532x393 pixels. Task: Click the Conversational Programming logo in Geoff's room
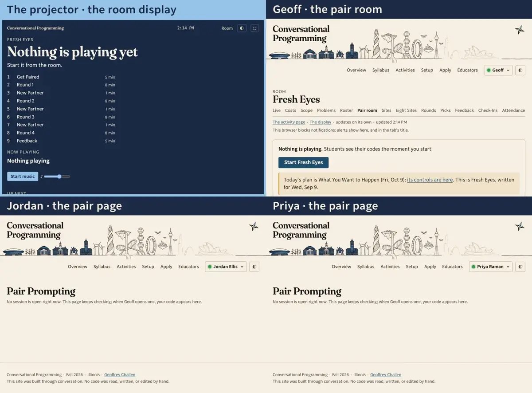(x=301, y=34)
